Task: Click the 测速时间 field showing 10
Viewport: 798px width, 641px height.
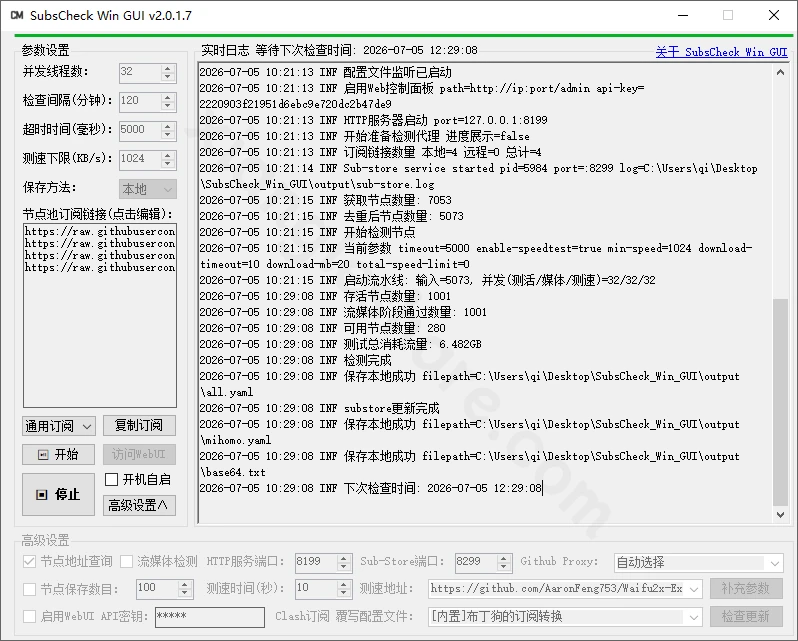Action: [x=316, y=589]
